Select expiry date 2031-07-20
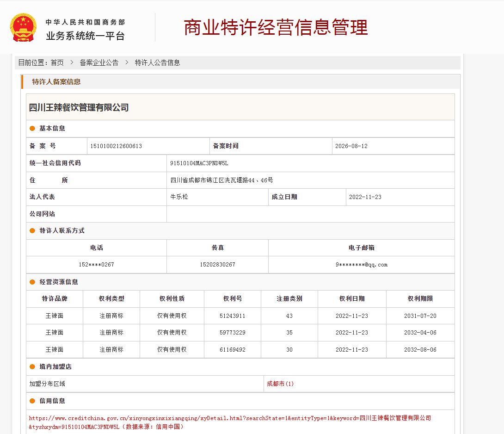The image size is (504, 434). coord(420,316)
